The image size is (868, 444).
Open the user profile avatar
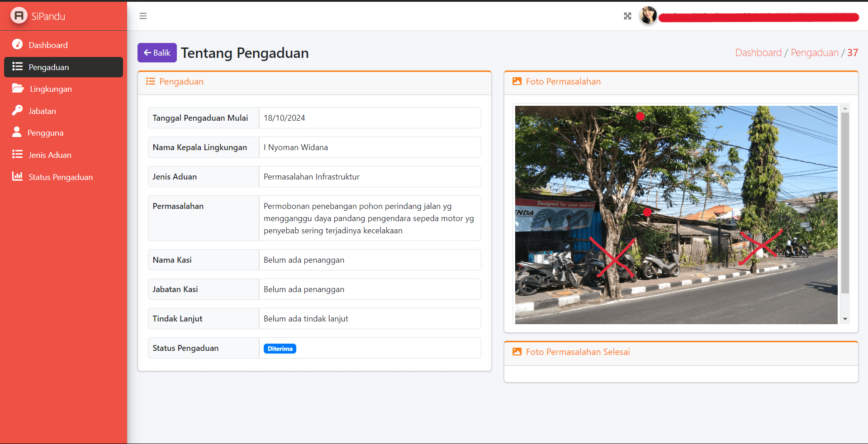point(648,16)
